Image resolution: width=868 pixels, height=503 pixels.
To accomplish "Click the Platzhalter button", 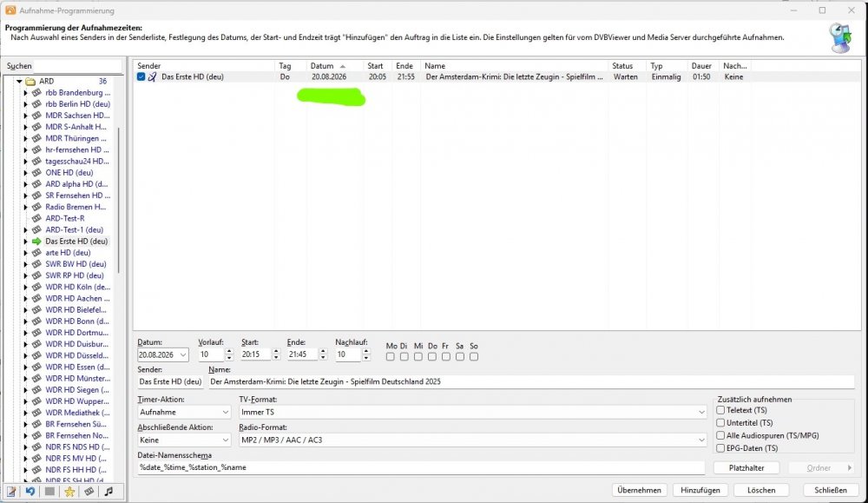I will (x=746, y=468).
